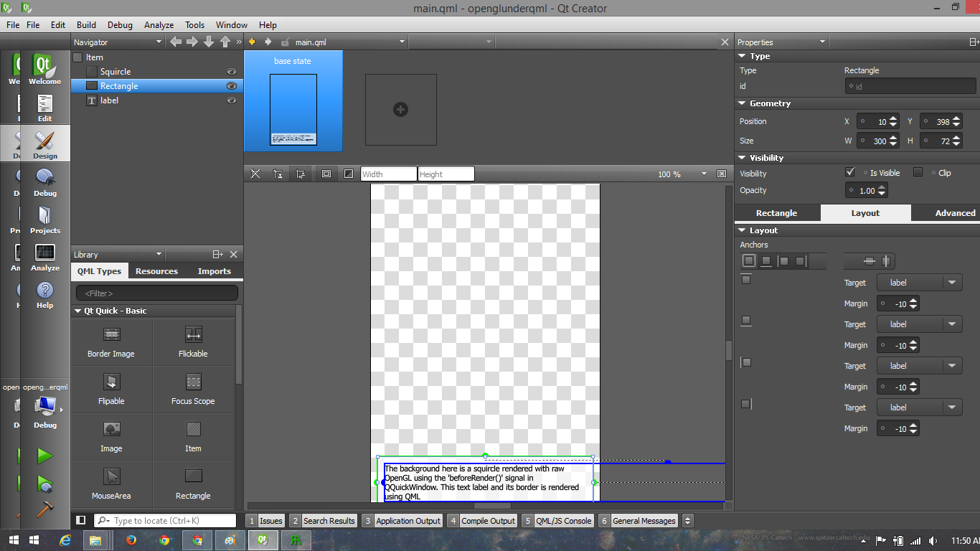Click first form editor toolbar icon
This screenshot has height=551, width=980.
[x=255, y=174]
